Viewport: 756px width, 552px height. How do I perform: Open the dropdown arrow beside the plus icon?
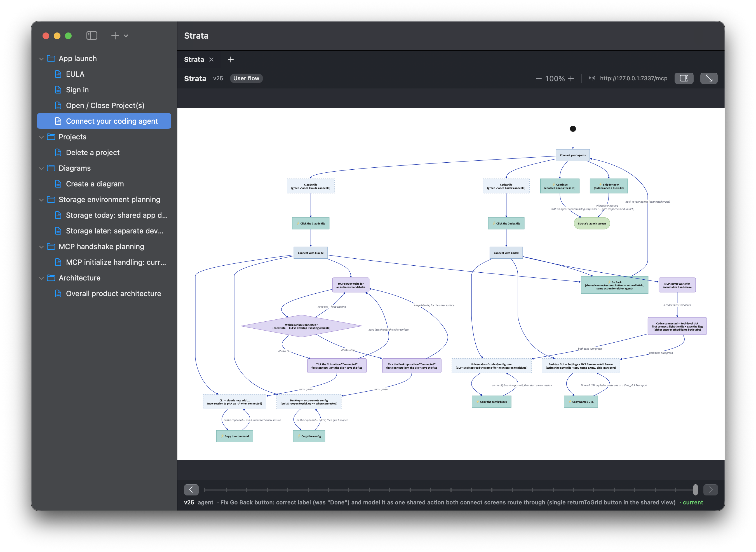126,36
